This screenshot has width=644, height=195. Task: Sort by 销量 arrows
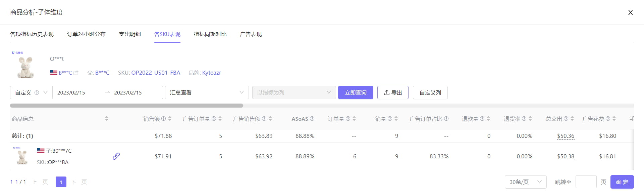[396, 119]
